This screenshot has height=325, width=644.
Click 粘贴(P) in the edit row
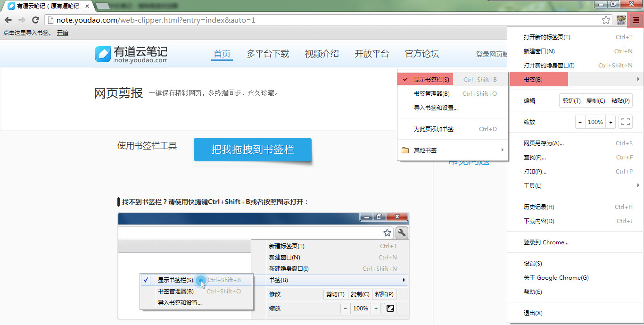tap(620, 100)
